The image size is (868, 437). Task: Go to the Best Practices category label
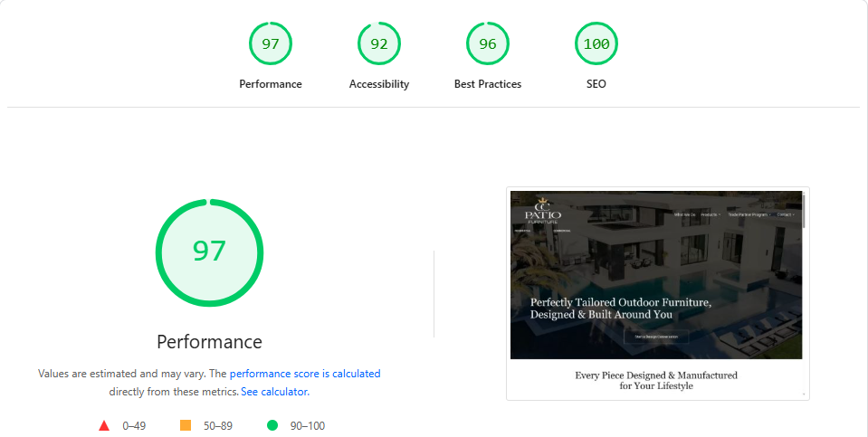[488, 84]
